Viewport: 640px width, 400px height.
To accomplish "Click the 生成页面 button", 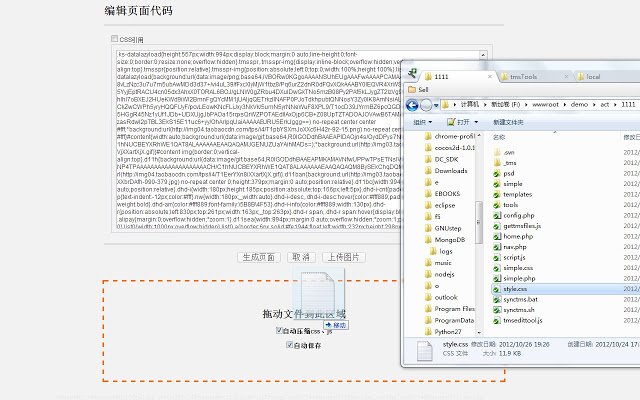I will pyautogui.click(x=259, y=257).
